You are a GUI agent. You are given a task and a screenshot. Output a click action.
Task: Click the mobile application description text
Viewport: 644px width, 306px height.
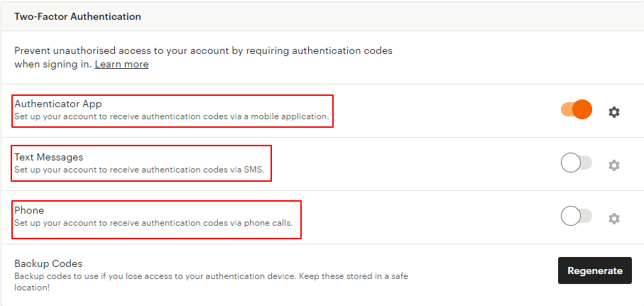pos(172,116)
